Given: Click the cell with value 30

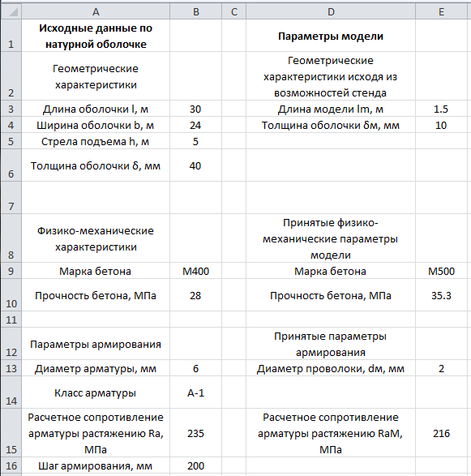Looking at the screenshot, I should (x=195, y=109).
